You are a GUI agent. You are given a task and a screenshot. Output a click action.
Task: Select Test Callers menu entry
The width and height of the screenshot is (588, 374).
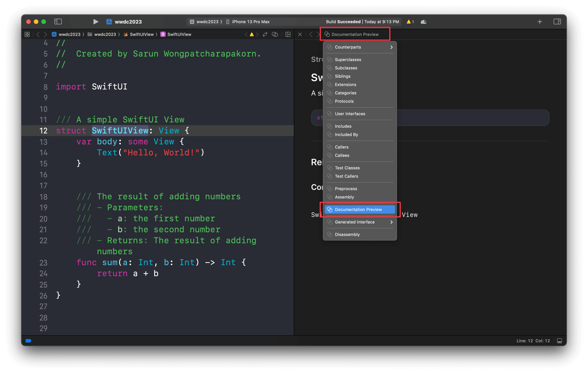(x=360, y=176)
